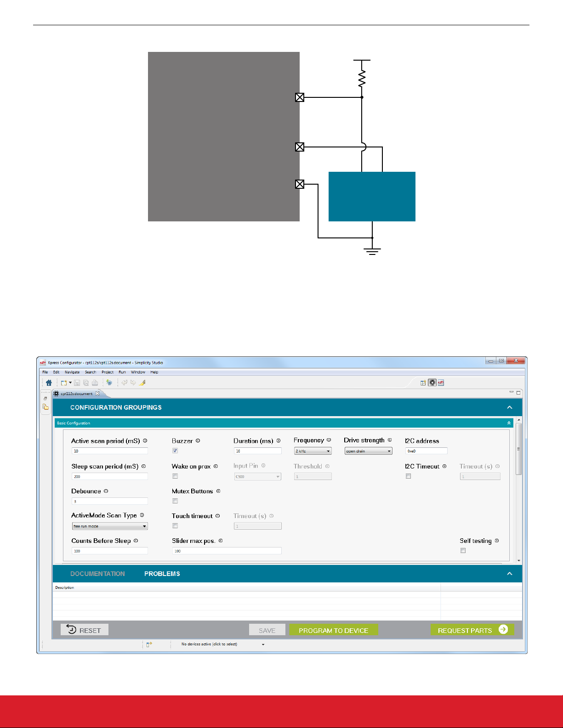563x728 pixels.
Task: Click PROGRAM TO DEVICE button
Action: [334, 630]
